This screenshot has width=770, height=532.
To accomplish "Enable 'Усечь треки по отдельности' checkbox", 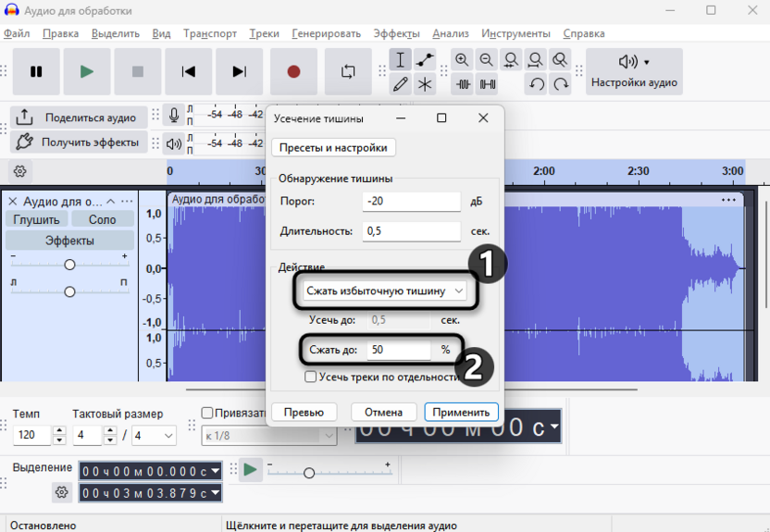I will click(x=311, y=377).
